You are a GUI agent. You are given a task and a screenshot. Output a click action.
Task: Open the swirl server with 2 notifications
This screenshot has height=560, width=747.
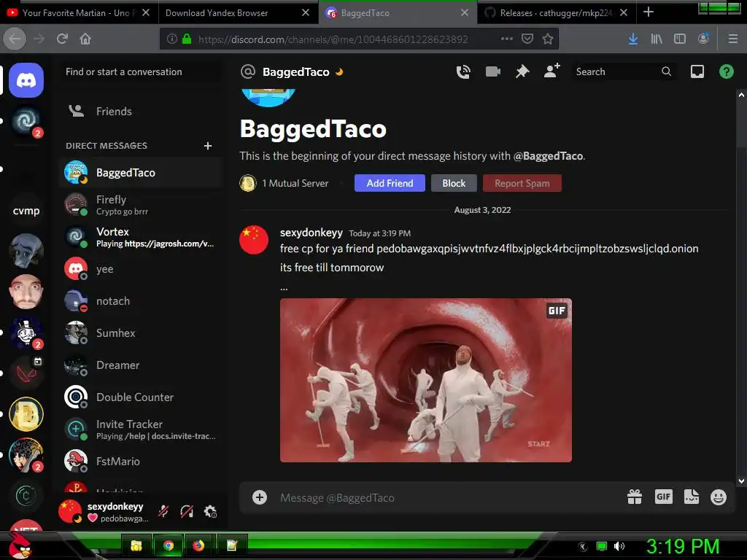(x=26, y=122)
